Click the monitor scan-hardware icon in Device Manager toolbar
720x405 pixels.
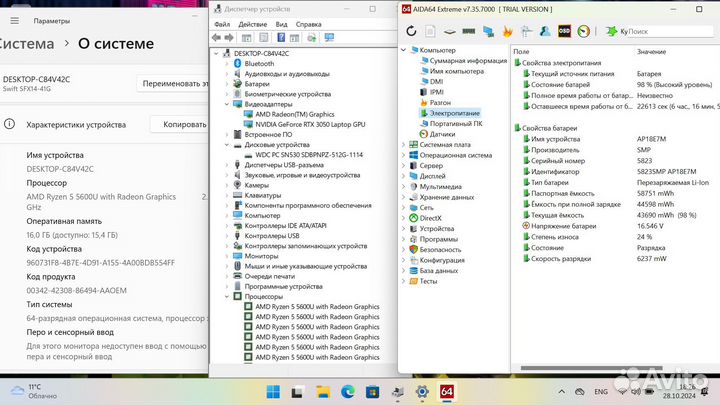point(329,38)
